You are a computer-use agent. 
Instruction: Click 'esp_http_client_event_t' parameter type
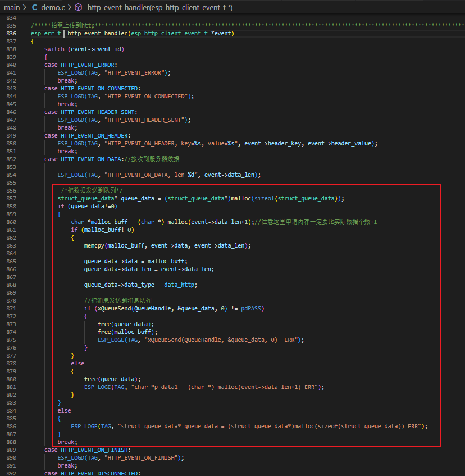pos(169,33)
